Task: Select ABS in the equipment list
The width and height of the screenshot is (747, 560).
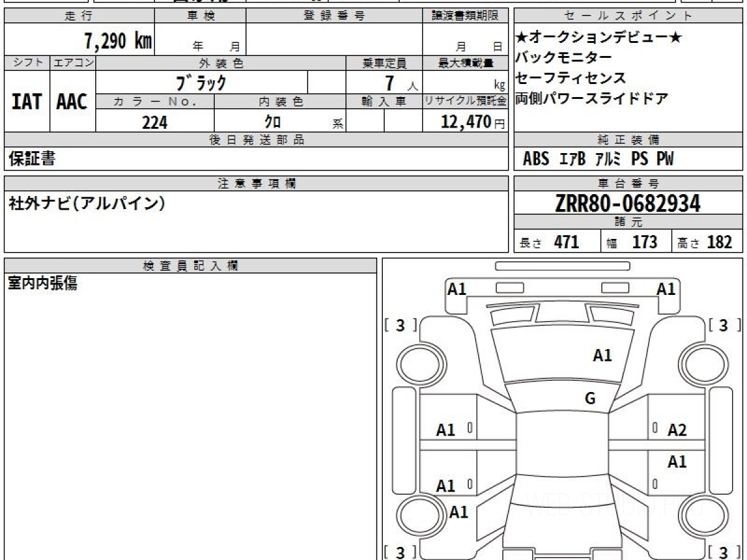Action: [x=536, y=159]
